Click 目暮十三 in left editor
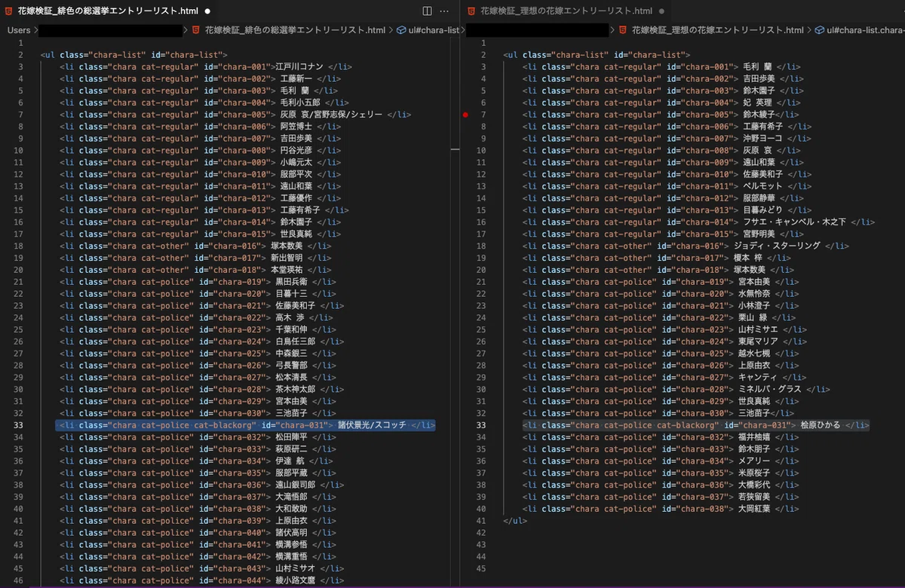 291,294
